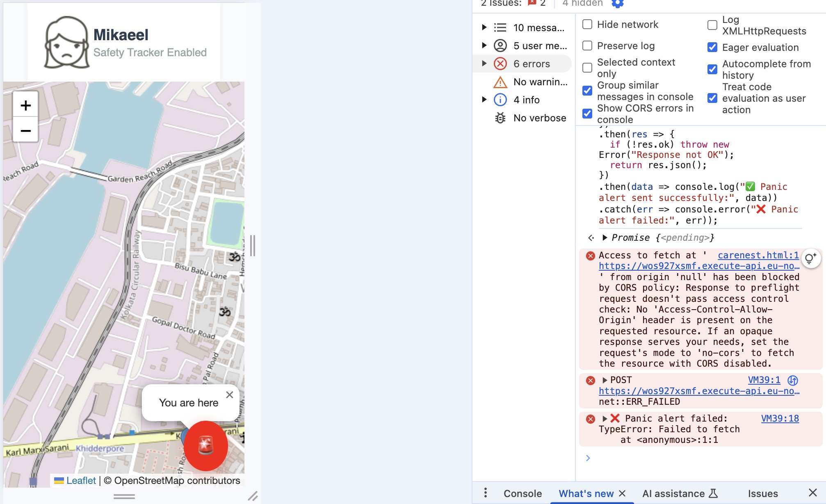The width and height of the screenshot is (826, 504).
Task: Open the Leaflet attribution link
Action: coord(81,481)
